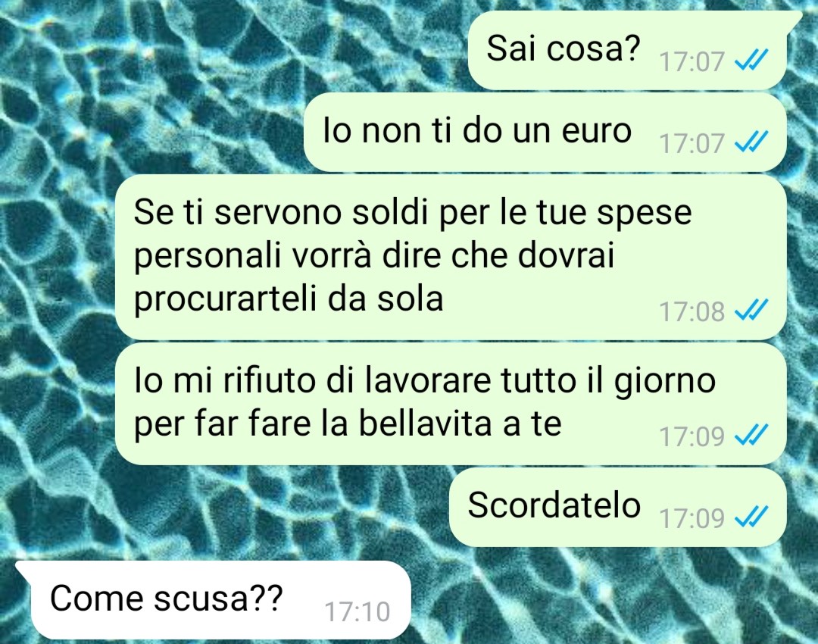Tap the 17:08 timestamp
The image size is (818, 644).
click(x=692, y=311)
